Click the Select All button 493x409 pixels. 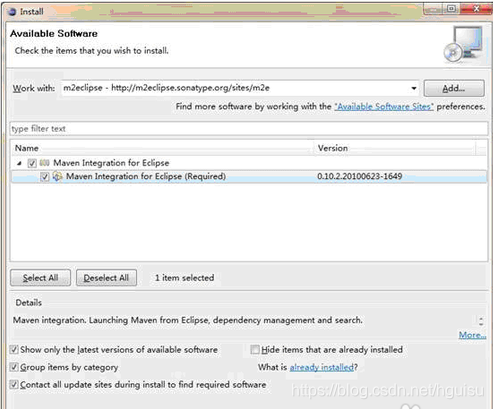(x=40, y=278)
